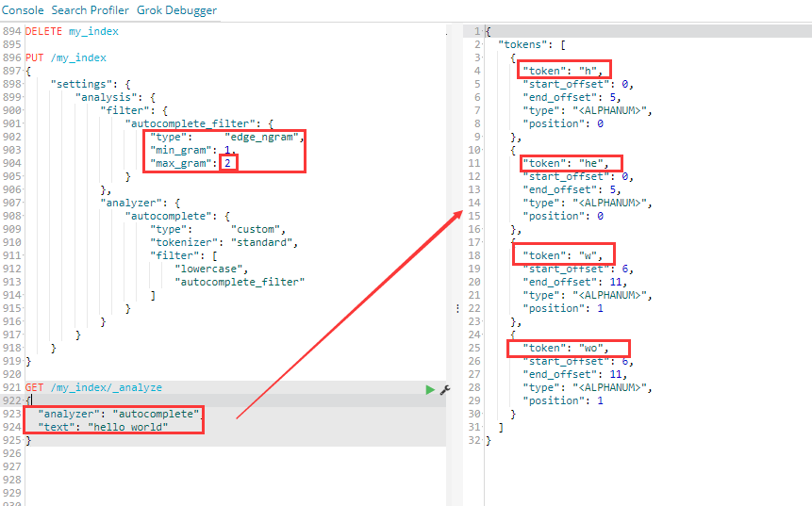Click the panel resize handle between editor and output

457,308
